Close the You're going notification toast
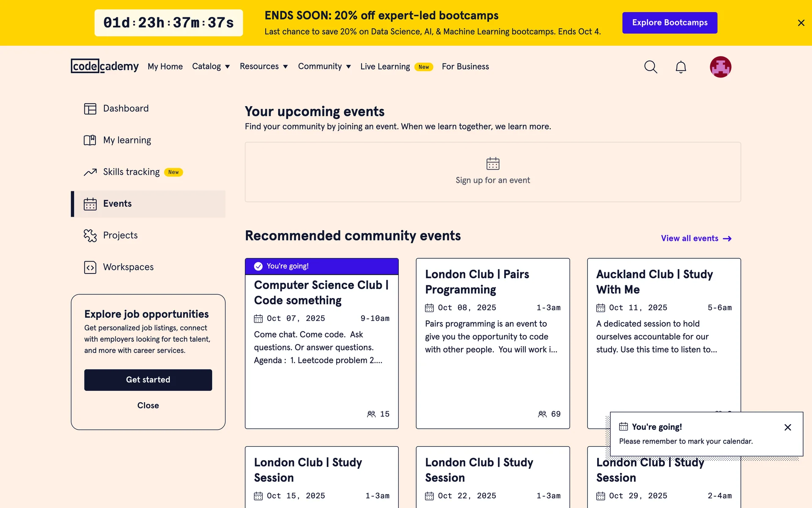This screenshot has height=508, width=812. tap(787, 427)
